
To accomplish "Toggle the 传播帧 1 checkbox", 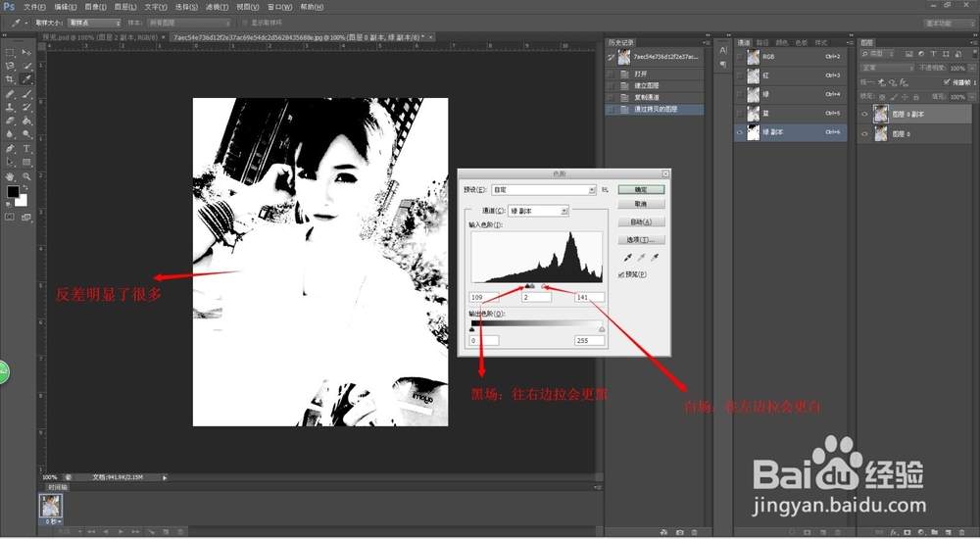I will tap(947, 82).
